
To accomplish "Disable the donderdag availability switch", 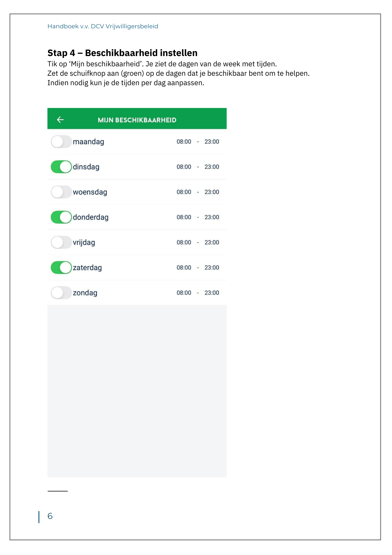I will pos(61,217).
